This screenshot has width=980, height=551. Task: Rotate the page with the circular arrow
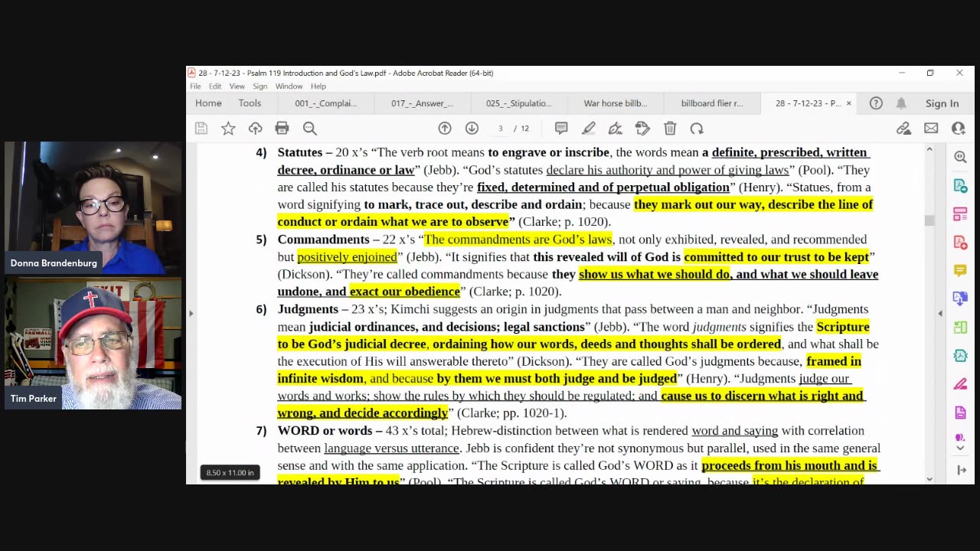[697, 129]
